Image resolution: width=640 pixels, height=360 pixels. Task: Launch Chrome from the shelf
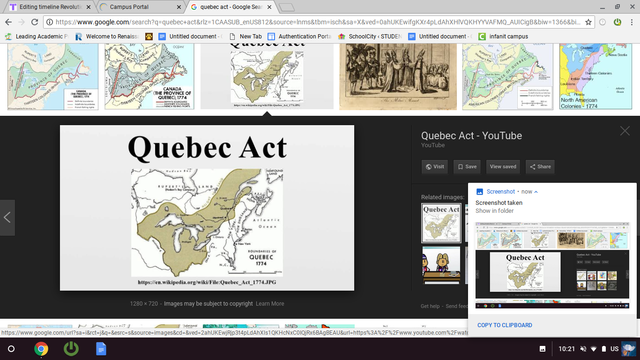41,349
